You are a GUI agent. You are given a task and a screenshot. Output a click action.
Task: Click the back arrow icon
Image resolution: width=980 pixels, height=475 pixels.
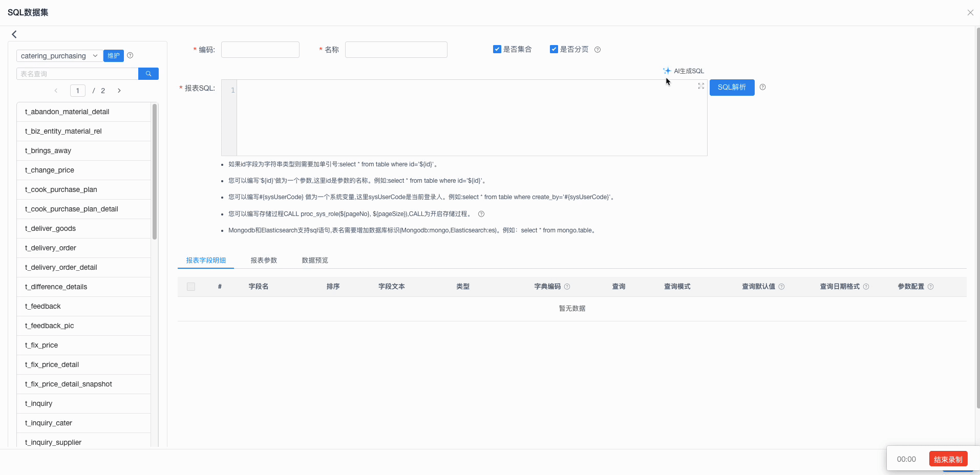coord(14,34)
